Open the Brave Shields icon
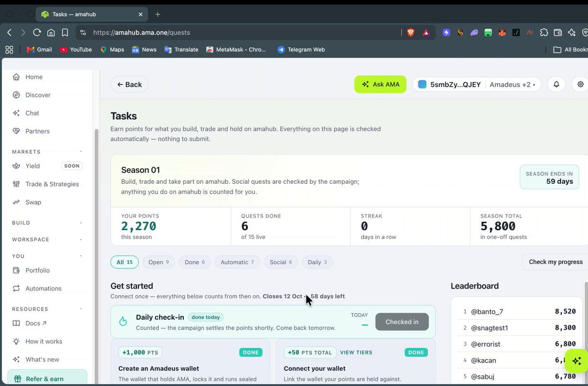The width and height of the screenshot is (588, 386). (411, 32)
